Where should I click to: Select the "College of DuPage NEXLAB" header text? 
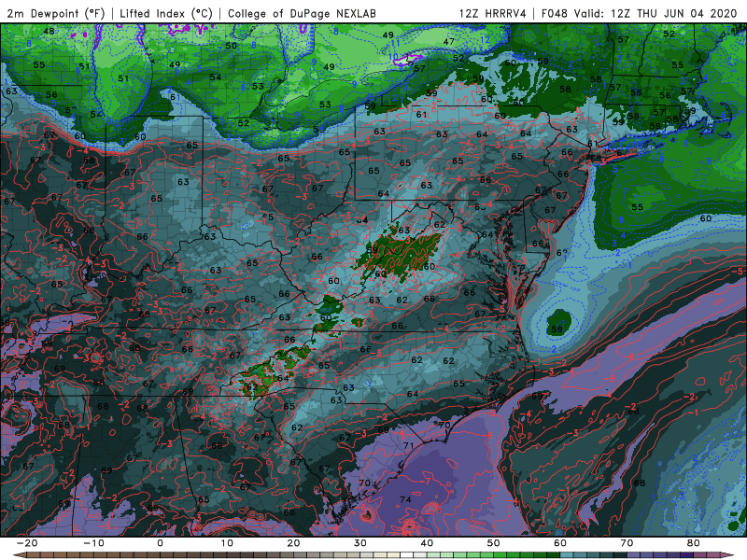(x=302, y=13)
